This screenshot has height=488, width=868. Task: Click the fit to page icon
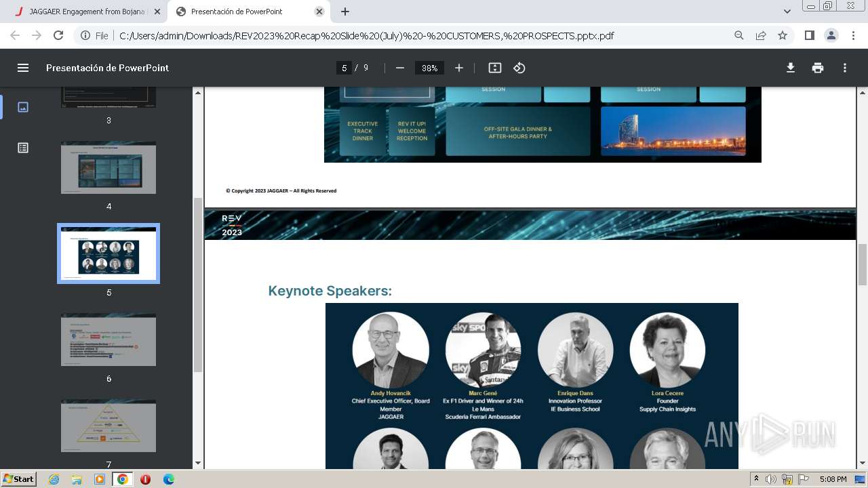tap(495, 68)
